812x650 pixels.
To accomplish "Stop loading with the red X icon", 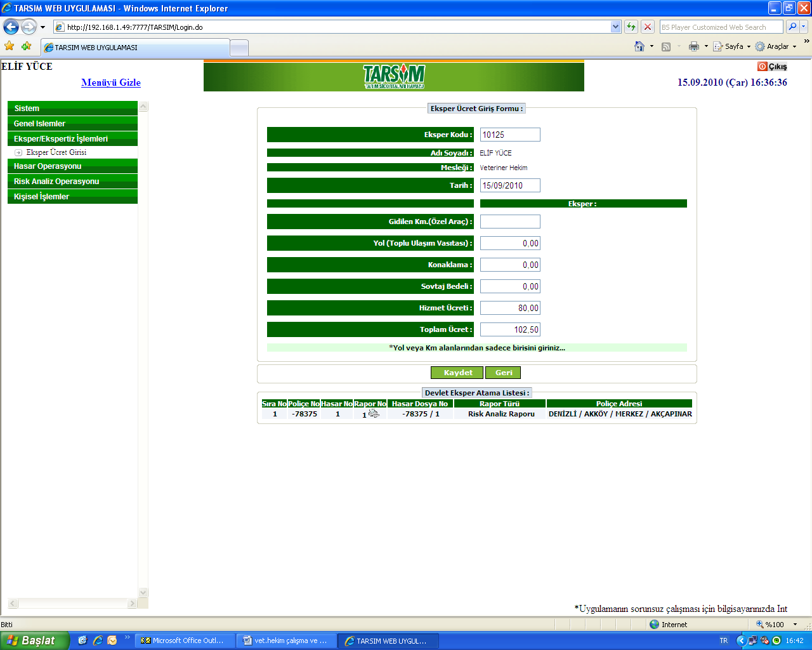I will pyautogui.click(x=647, y=27).
